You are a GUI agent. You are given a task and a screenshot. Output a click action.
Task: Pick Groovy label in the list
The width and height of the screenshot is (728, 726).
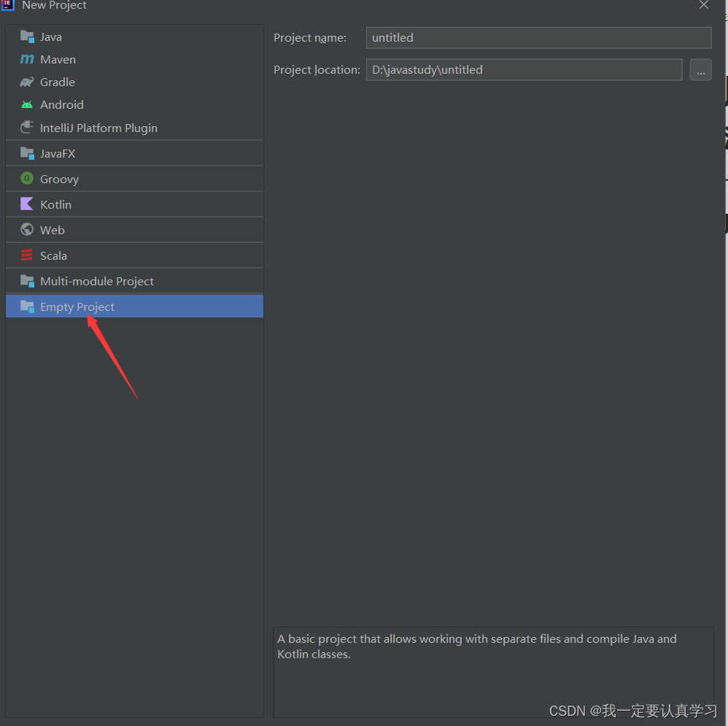pos(59,179)
